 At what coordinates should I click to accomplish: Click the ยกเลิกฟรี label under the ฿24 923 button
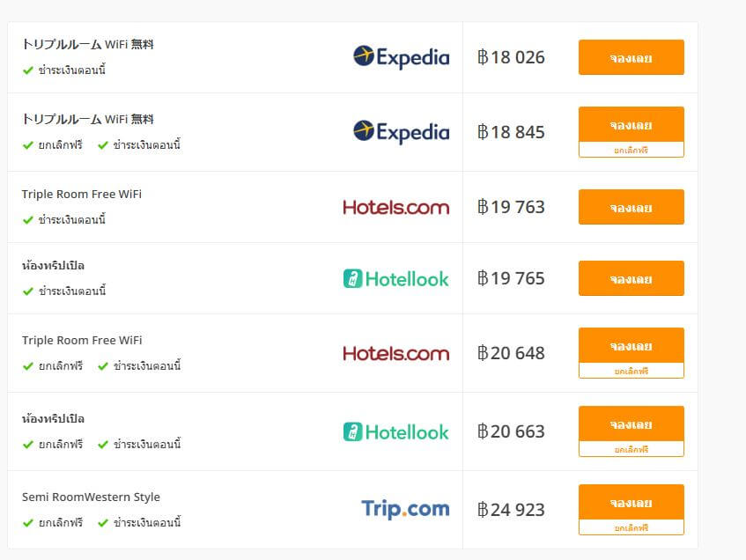tap(632, 527)
